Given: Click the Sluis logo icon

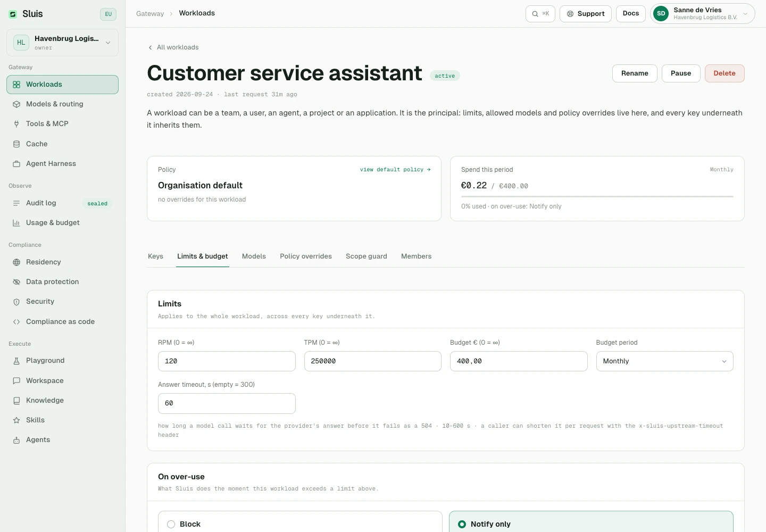Looking at the screenshot, I should [13, 14].
